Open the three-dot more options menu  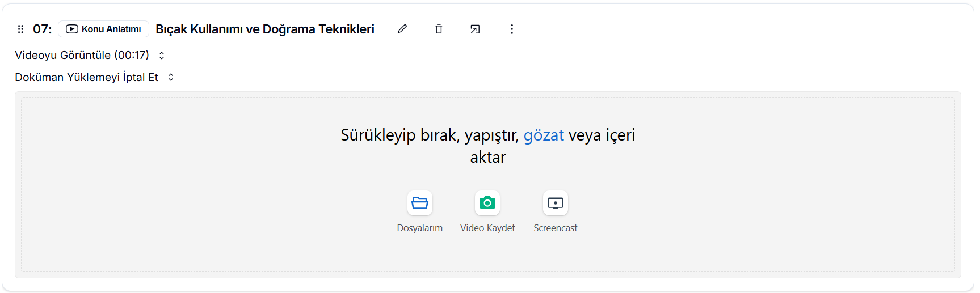pyautogui.click(x=512, y=29)
